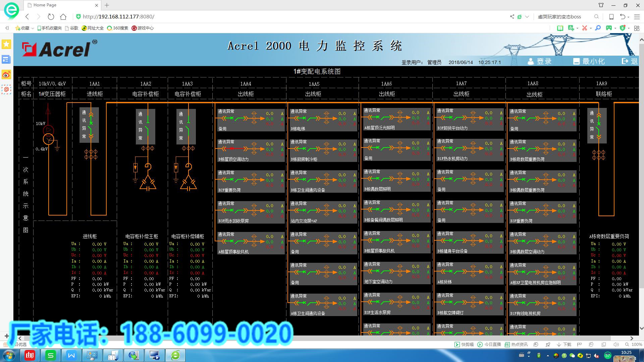This screenshot has width=644, height=362.
Task: Click the speaker icon in browser status bar
Action: click(616, 344)
